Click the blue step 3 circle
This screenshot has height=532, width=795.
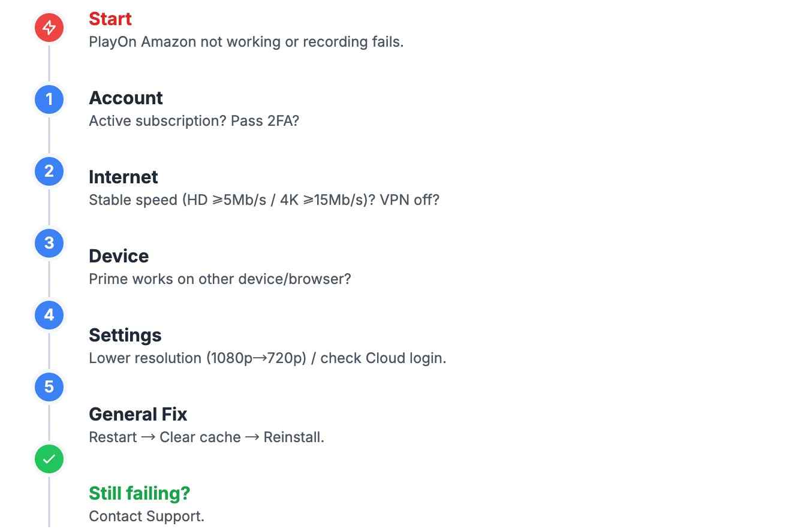click(x=49, y=243)
